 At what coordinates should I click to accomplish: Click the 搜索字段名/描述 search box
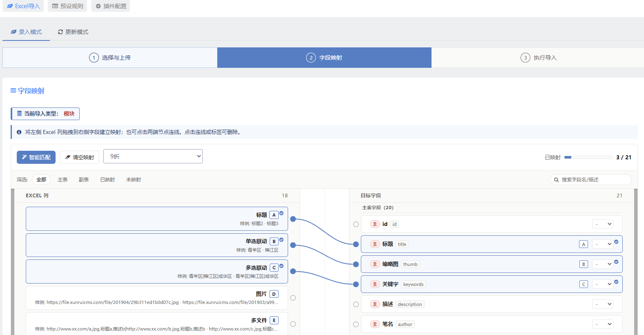tap(591, 180)
